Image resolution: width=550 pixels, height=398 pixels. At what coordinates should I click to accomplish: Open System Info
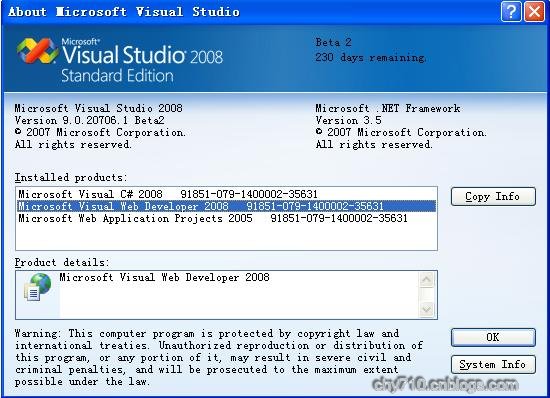[x=493, y=365]
